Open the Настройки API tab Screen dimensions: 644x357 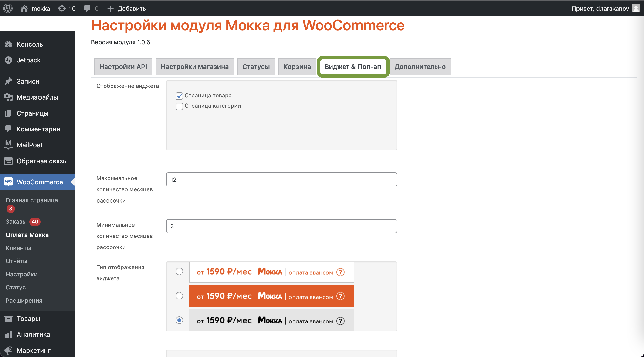pos(123,67)
